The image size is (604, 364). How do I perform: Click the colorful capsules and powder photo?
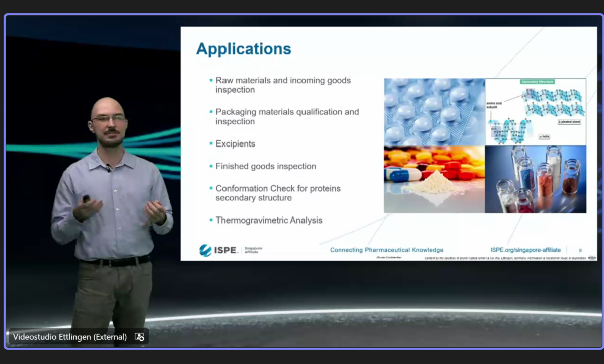pos(434,179)
